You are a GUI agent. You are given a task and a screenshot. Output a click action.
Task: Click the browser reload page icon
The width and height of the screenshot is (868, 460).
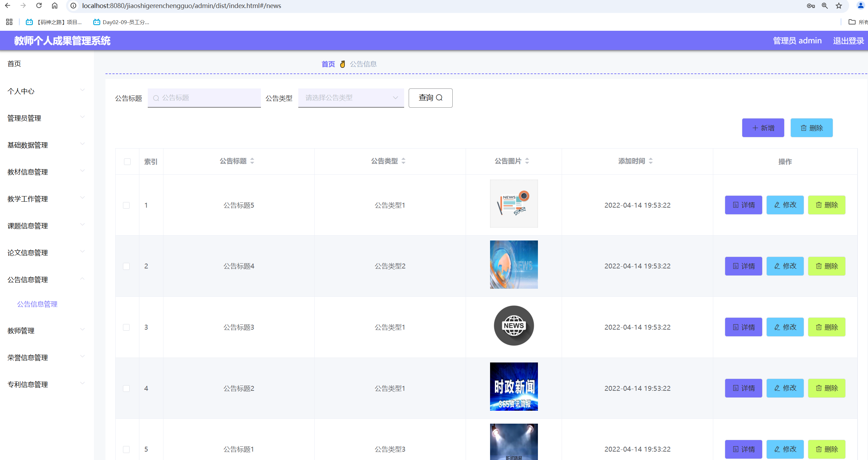pyautogui.click(x=39, y=6)
